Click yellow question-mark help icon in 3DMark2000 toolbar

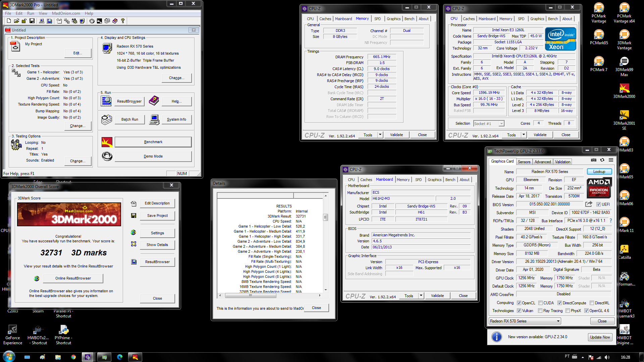(123, 21)
